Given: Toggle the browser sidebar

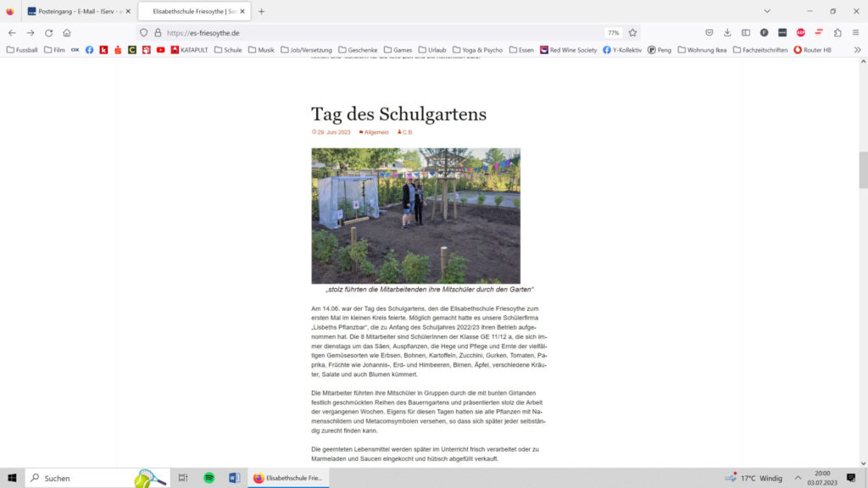Looking at the screenshot, I should [x=746, y=33].
